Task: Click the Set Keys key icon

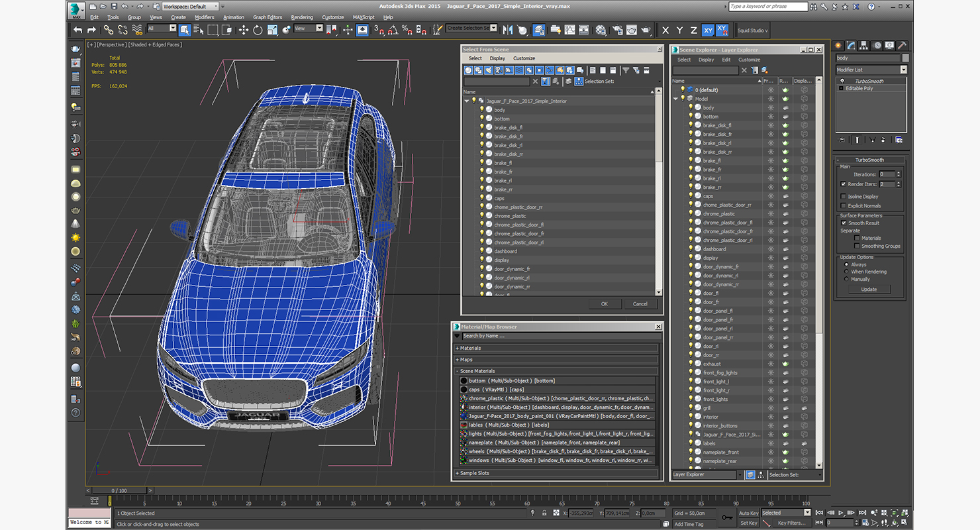Action: pyautogui.click(x=727, y=517)
